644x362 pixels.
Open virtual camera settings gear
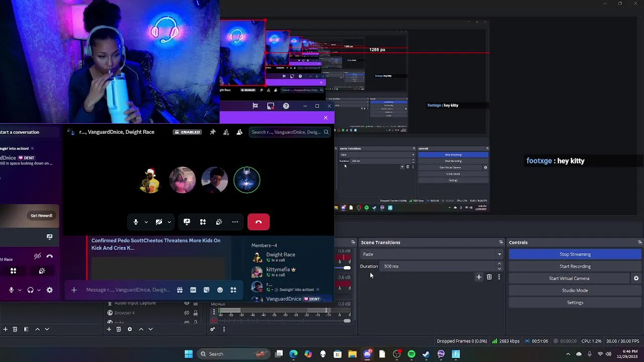click(636, 279)
